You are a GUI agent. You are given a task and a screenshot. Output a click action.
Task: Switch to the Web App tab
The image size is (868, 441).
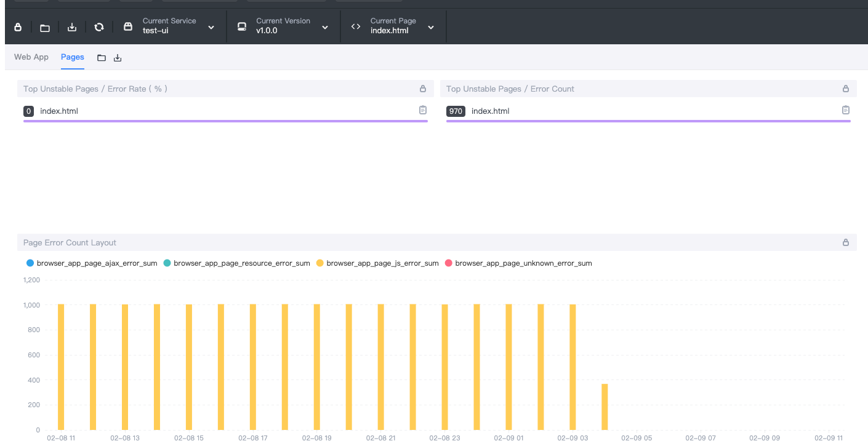click(x=31, y=57)
